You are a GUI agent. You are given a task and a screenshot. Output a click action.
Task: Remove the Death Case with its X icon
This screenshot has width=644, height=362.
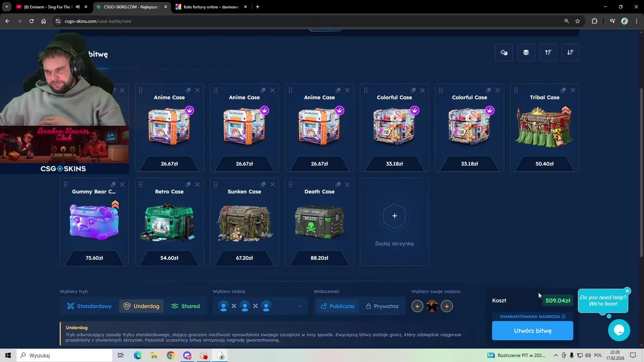(x=347, y=185)
